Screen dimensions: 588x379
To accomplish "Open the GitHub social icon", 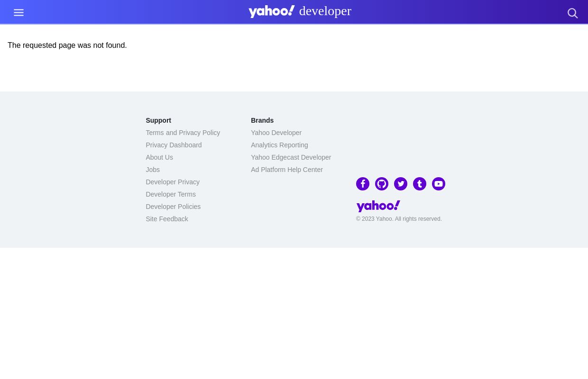I will 382,184.
